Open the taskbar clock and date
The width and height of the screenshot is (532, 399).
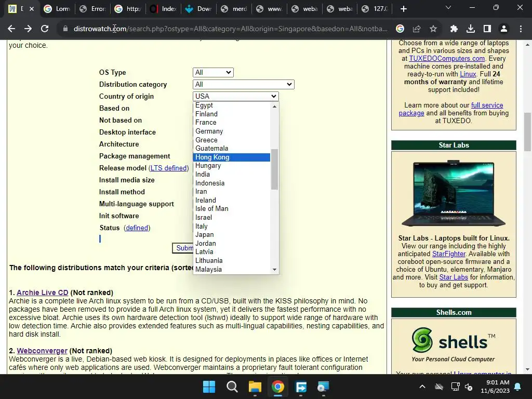(495, 387)
